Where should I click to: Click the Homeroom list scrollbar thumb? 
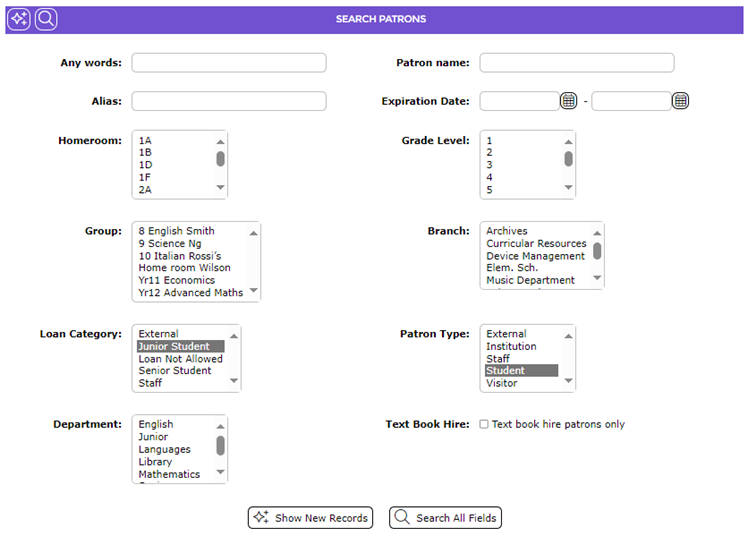(220, 159)
